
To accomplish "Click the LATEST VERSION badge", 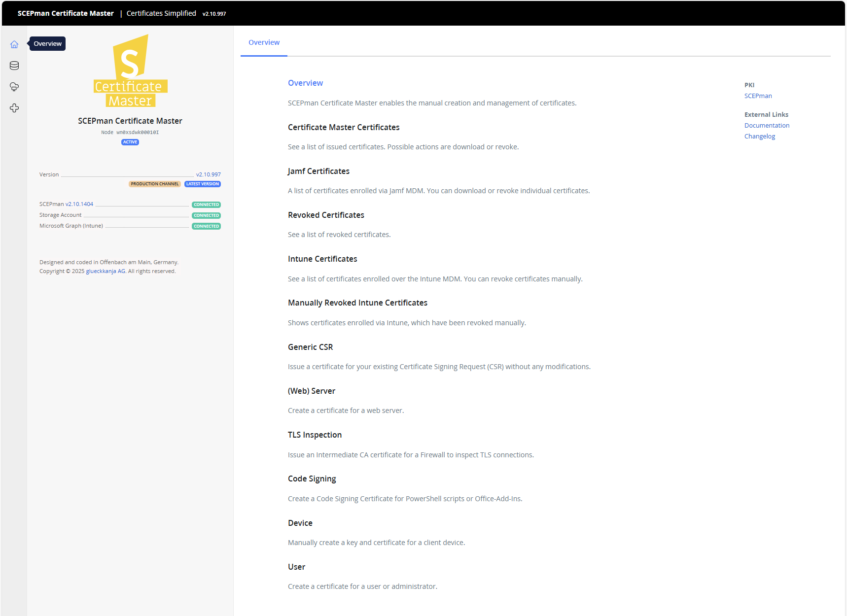I will tap(203, 184).
